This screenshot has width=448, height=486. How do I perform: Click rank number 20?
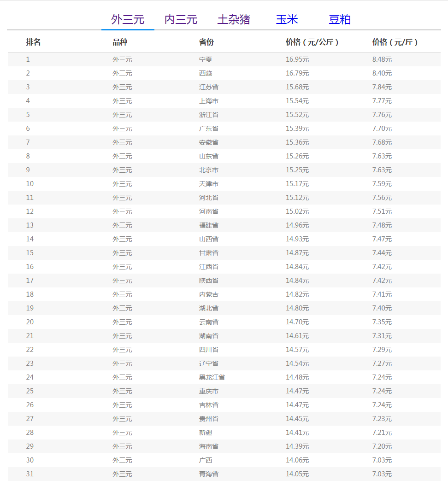pos(30,322)
